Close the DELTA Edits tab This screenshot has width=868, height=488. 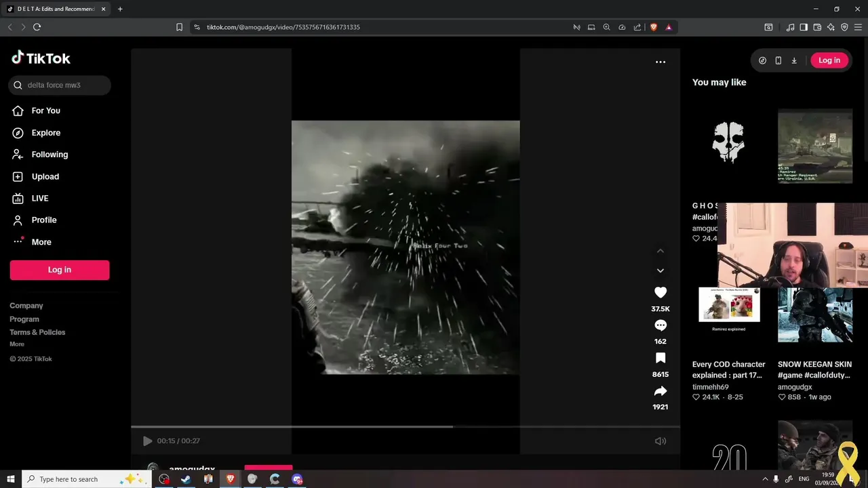(x=103, y=9)
